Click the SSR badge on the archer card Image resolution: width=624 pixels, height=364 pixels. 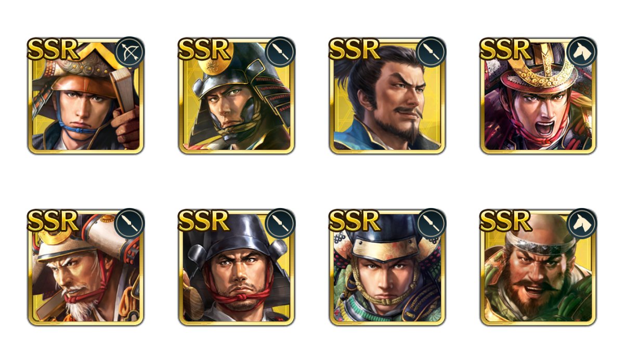coord(52,50)
